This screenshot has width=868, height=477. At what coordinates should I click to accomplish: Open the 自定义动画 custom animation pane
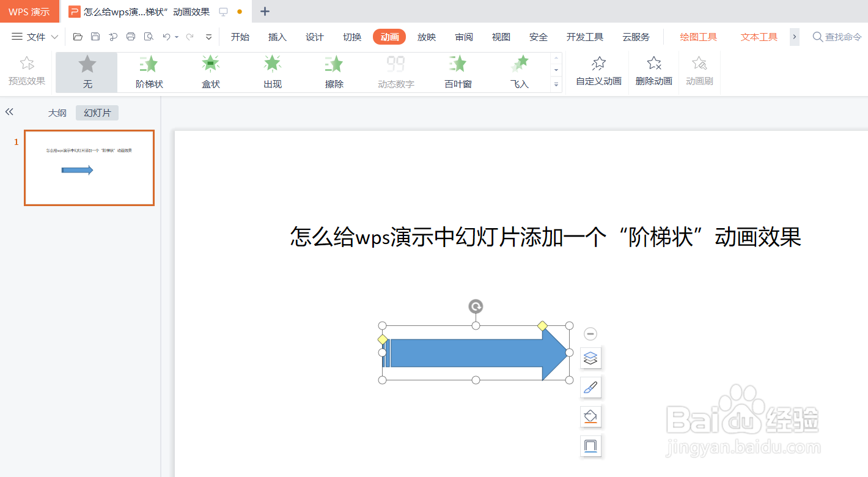point(599,72)
